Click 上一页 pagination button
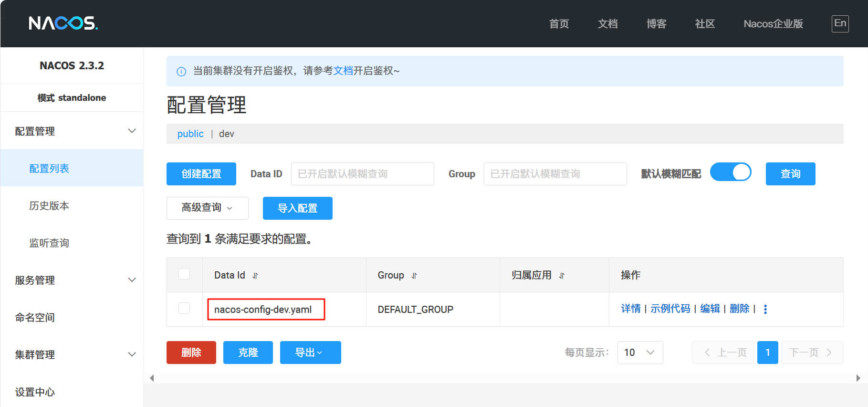This screenshot has width=868, height=407. pyautogui.click(x=723, y=353)
